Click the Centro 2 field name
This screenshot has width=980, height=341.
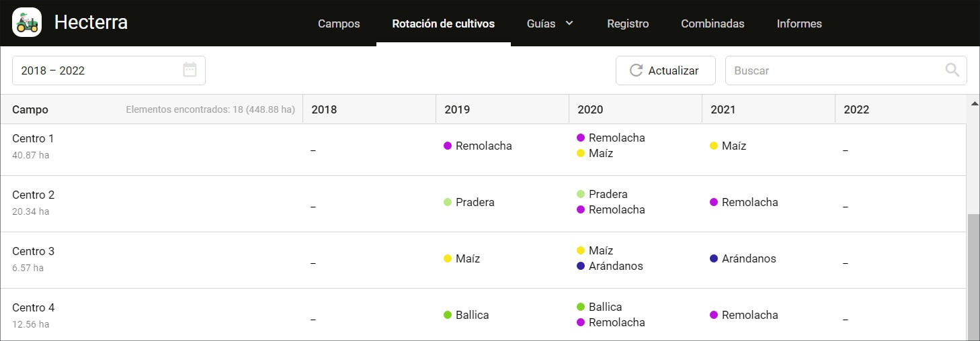coord(34,195)
